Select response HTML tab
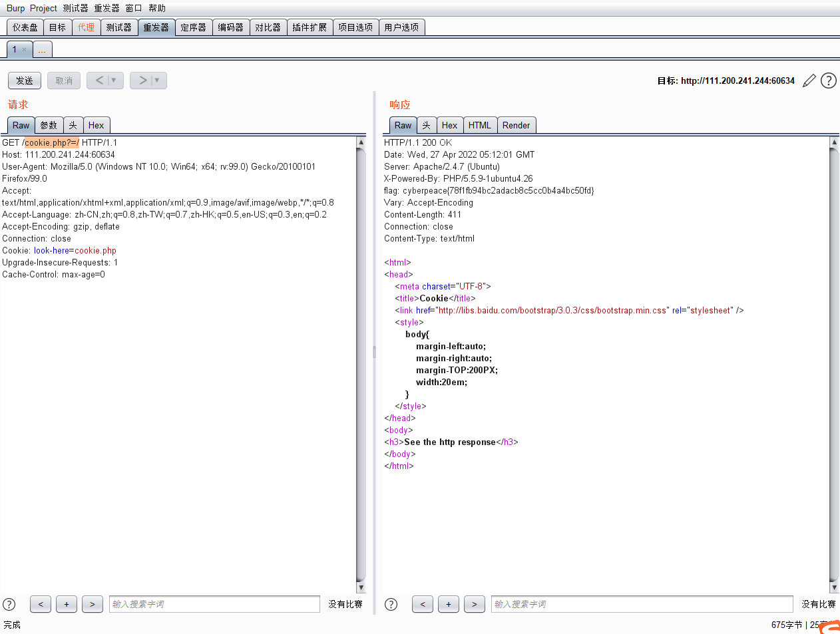The image size is (840, 634). (480, 125)
